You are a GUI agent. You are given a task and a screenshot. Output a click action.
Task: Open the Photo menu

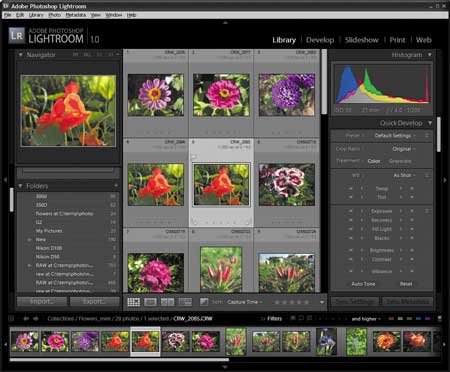coord(54,15)
